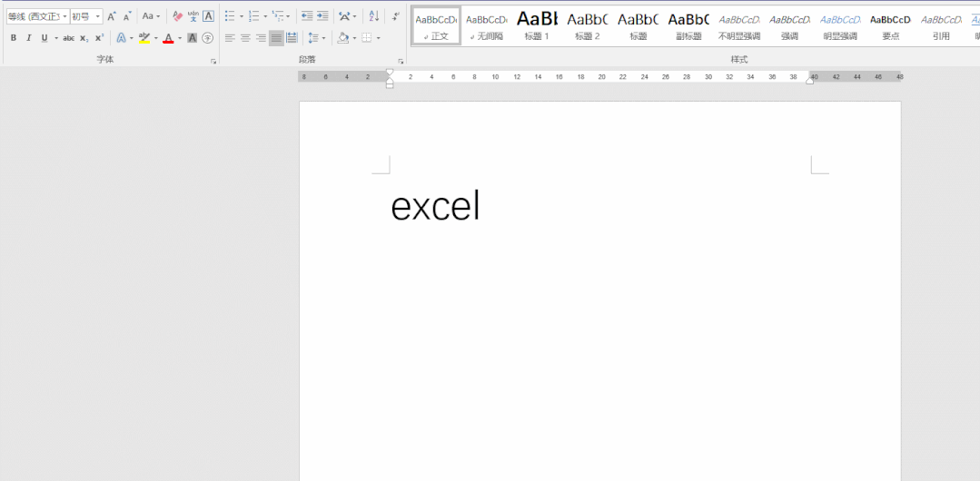Apply 明显强调 style

840,26
